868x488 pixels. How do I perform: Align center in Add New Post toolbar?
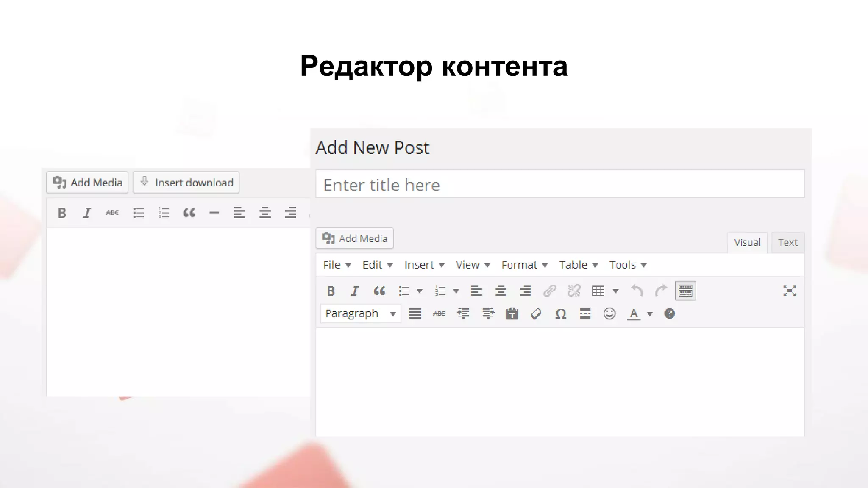501,291
